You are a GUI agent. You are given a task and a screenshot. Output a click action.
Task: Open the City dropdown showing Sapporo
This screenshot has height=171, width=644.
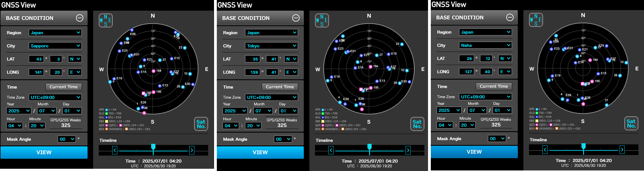point(55,46)
